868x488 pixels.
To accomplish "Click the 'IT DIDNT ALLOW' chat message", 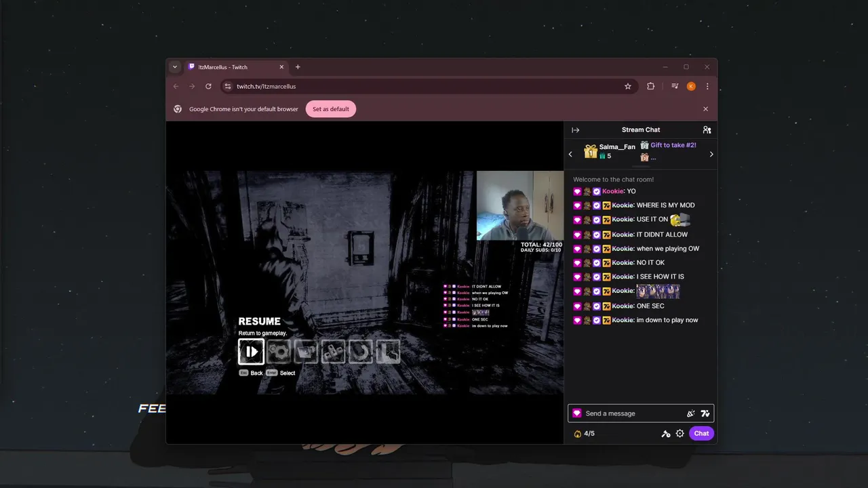I will pyautogui.click(x=662, y=235).
